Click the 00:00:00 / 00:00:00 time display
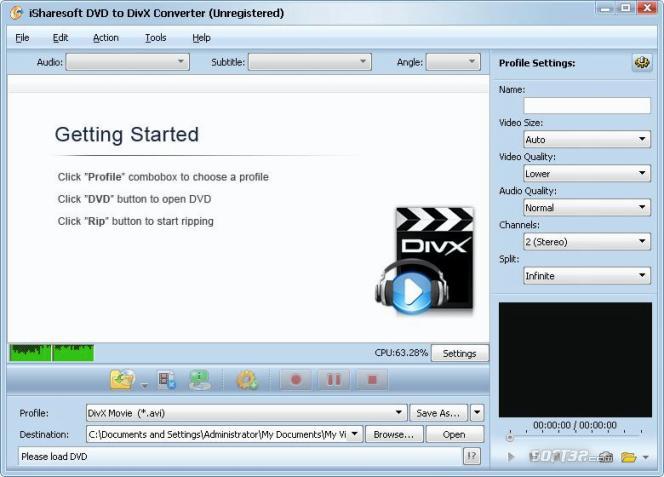Viewport: 664px width, 477px height. coord(575,425)
